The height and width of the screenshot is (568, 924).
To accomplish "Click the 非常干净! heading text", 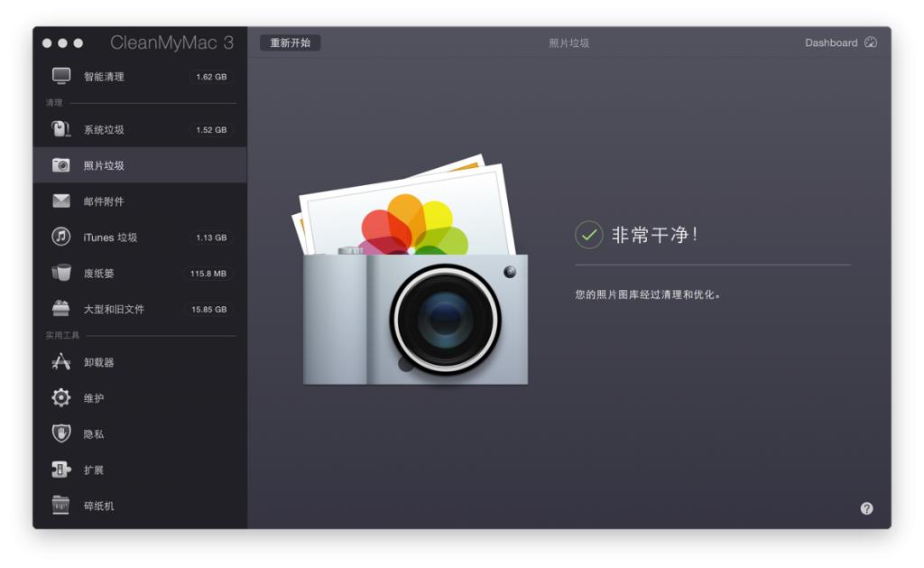I will [654, 235].
